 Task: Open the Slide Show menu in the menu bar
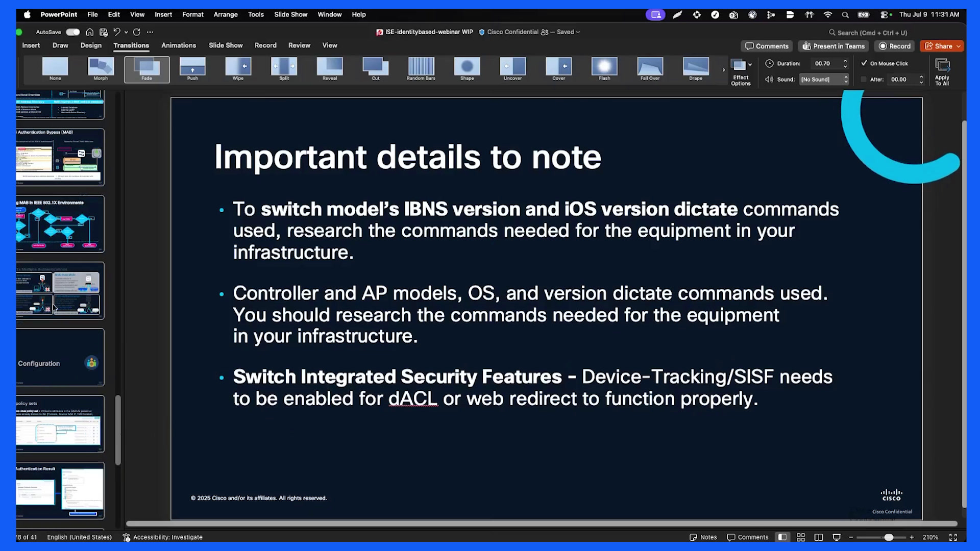tap(290, 14)
